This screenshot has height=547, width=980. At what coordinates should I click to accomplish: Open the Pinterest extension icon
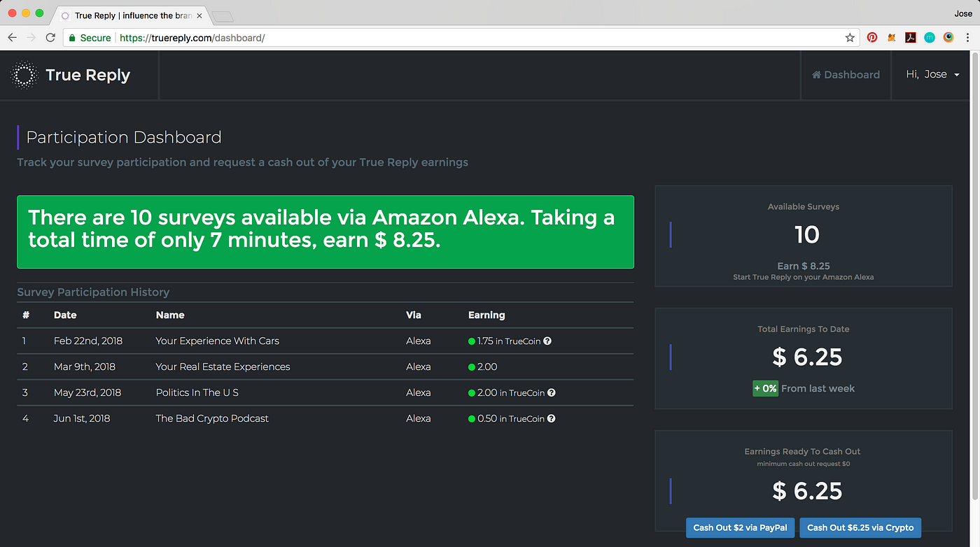872,38
